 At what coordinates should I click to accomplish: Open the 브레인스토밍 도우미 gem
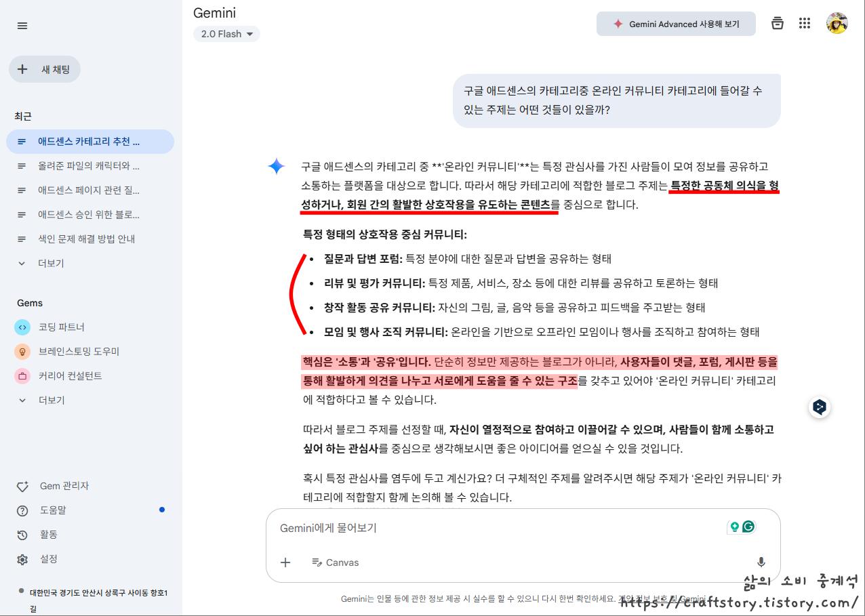(90, 352)
